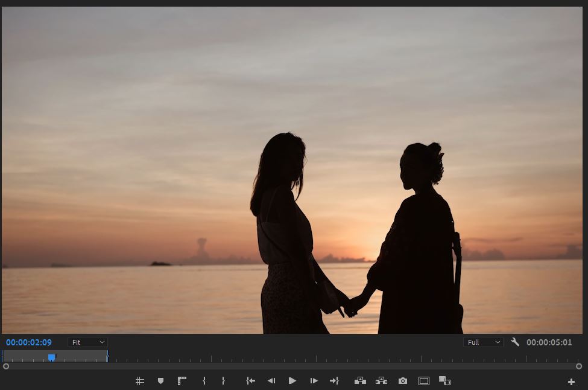Click the blue playhead timecode 00:00:02:09

[x=29, y=342]
